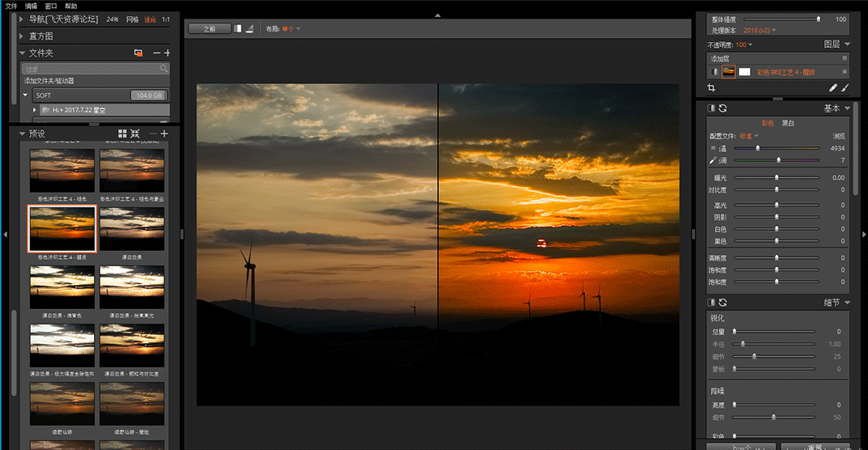Open the layer options menu for 彩色冲印工艺 4 layer
This screenshot has height=450, width=868.
845,71
